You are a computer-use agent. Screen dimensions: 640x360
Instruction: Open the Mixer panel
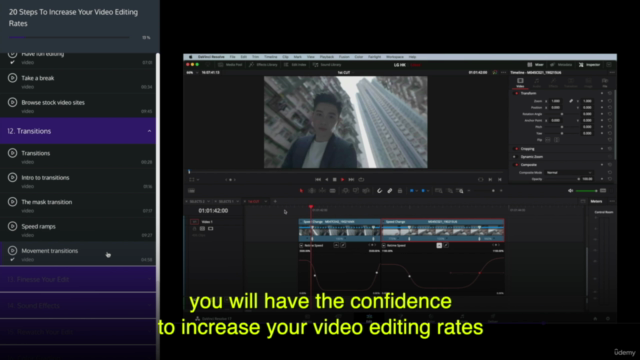pos(536,64)
